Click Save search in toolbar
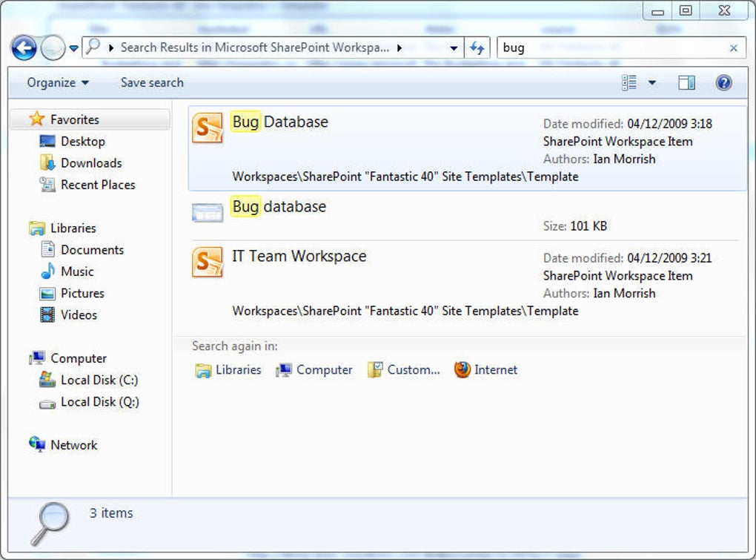This screenshot has height=560, width=756. coord(152,82)
